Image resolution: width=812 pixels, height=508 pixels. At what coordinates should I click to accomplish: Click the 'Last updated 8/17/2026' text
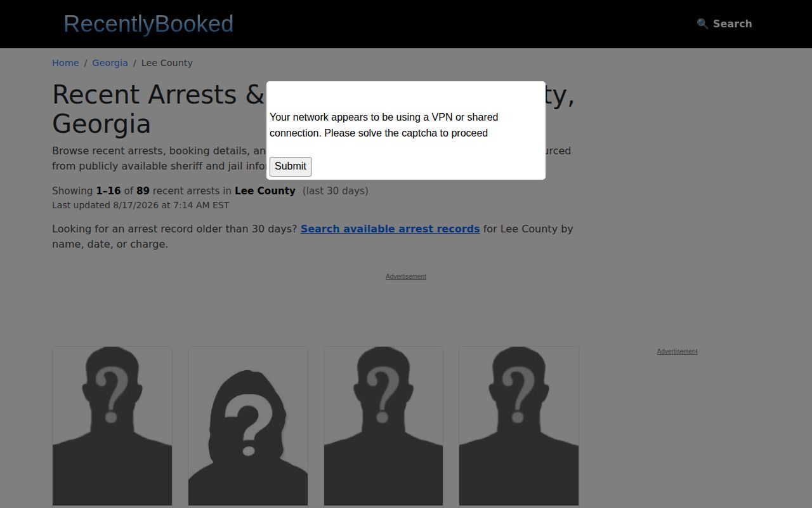[x=141, y=205]
